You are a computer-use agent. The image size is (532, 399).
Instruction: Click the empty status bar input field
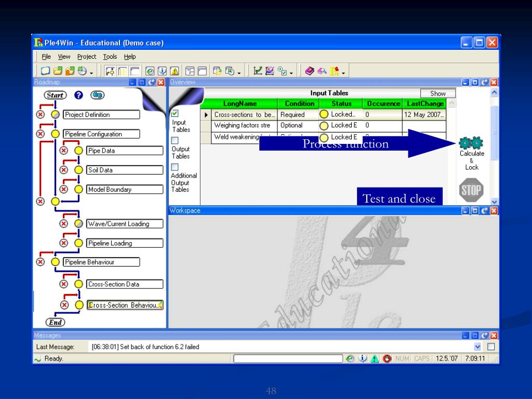pyautogui.click(x=288, y=358)
